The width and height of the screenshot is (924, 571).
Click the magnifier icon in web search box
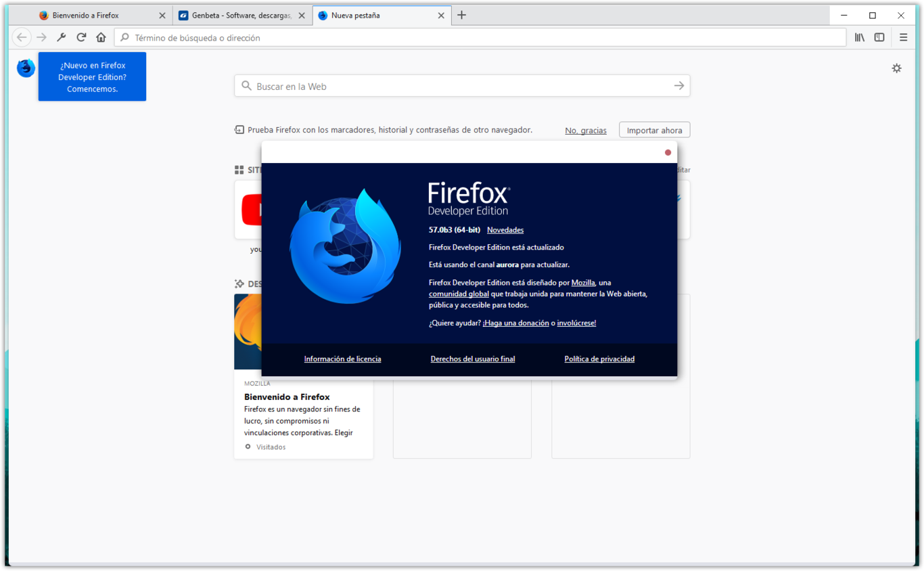[246, 86]
